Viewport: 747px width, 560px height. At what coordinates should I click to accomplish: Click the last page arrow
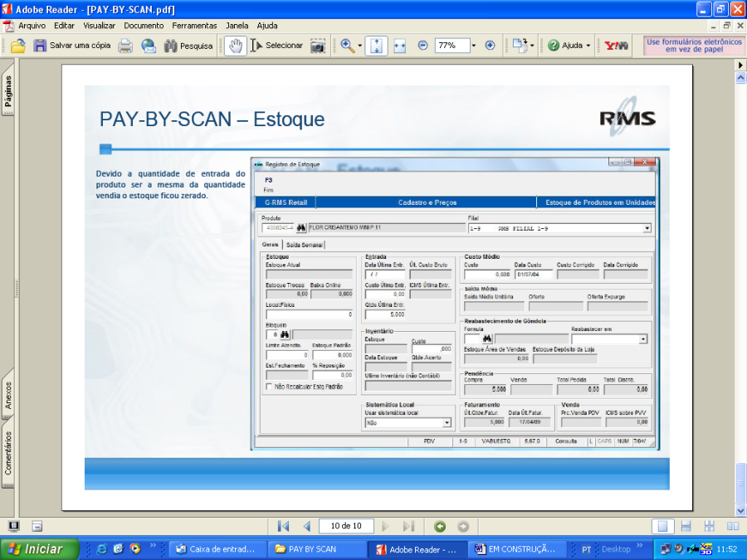coord(408,526)
